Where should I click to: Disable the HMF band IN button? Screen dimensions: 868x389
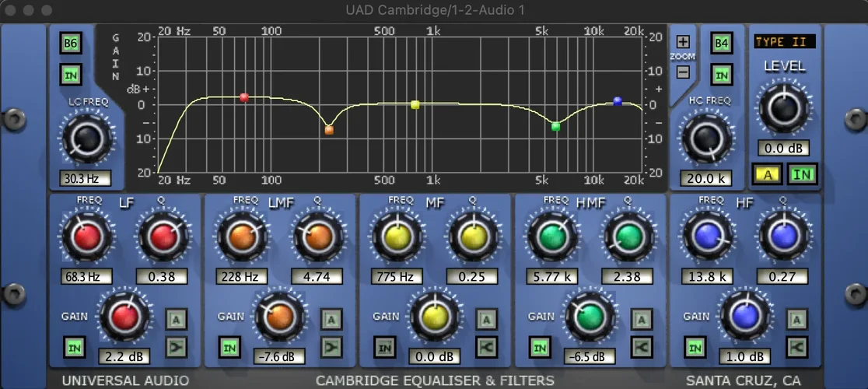pos(539,347)
